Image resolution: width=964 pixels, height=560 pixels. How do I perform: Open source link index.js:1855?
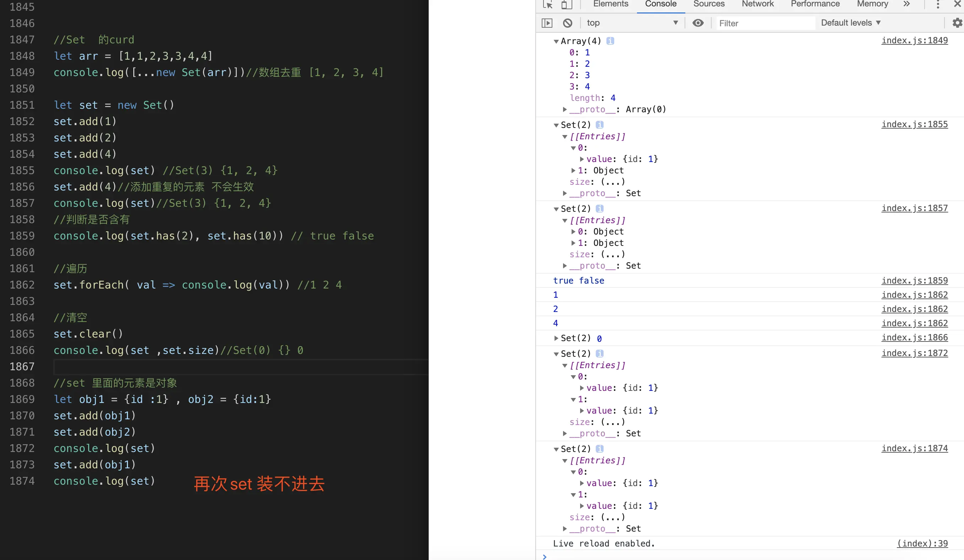(x=914, y=124)
